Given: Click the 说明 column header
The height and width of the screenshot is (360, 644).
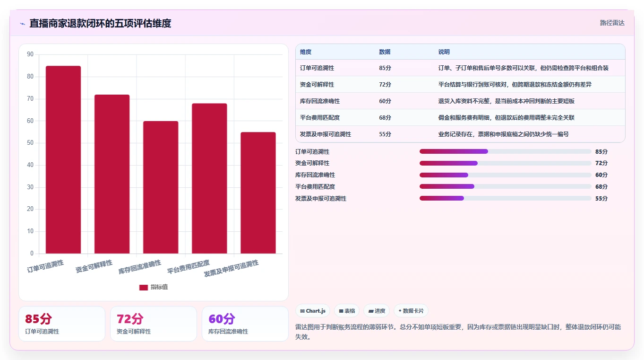Looking at the screenshot, I should point(444,52).
